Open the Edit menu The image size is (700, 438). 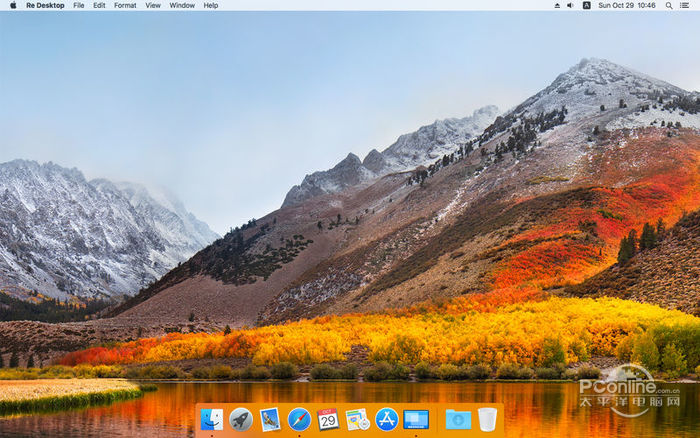coord(99,5)
